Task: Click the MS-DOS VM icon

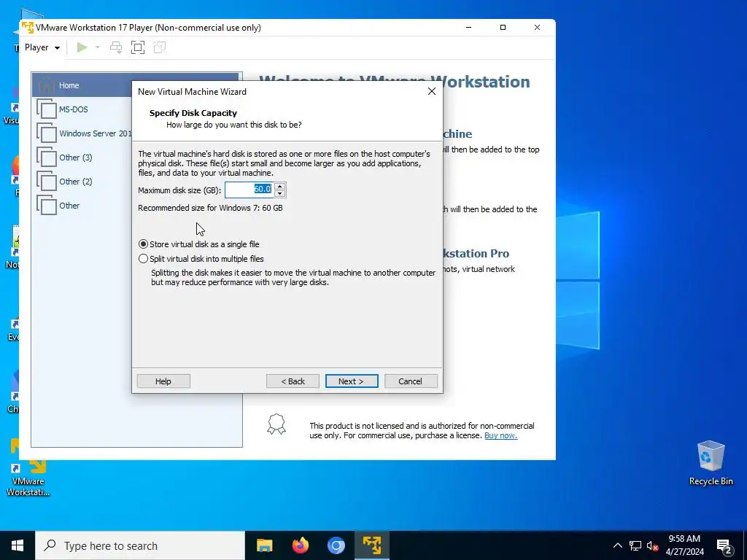Action: pyautogui.click(x=47, y=109)
